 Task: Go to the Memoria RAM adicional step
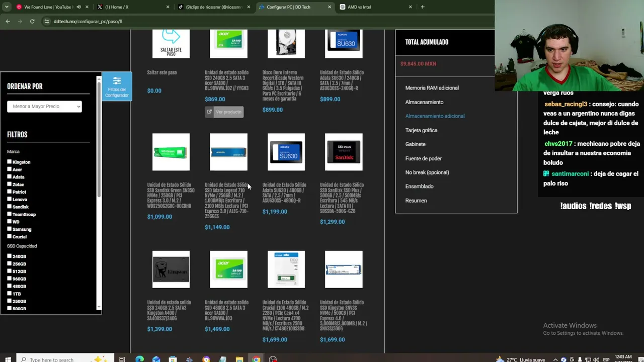(432, 88)
